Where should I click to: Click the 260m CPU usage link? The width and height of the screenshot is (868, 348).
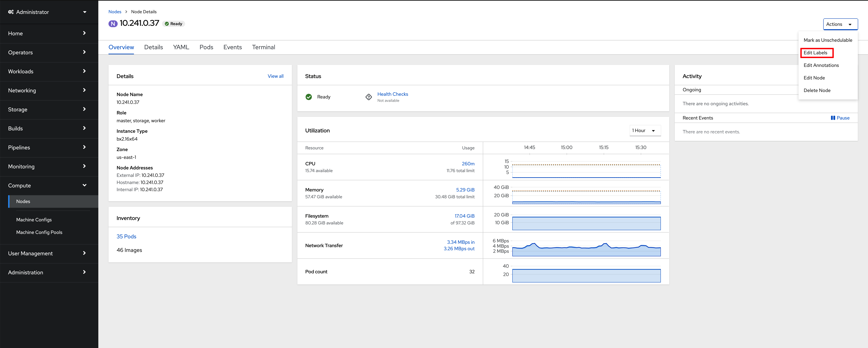pos(468,164)
